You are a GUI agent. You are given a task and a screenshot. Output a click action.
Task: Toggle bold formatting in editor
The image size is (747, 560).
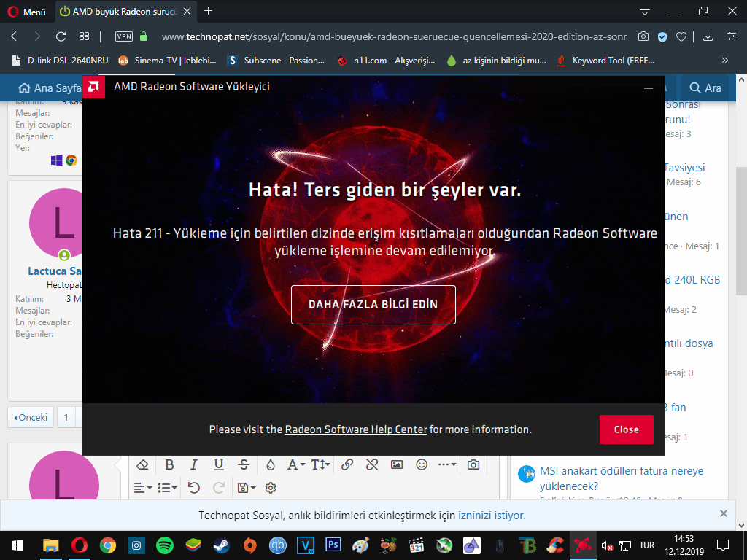(169, 464)
